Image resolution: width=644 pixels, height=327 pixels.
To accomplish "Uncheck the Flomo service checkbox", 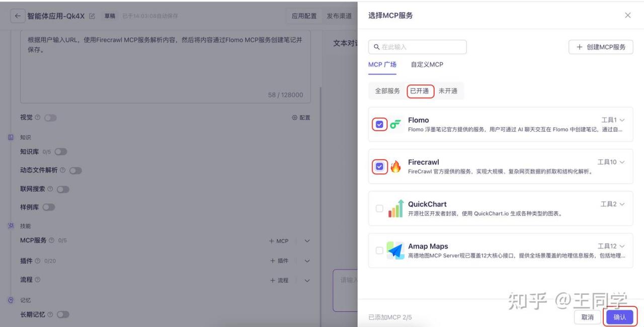I will pyautogui.click(x=379, y=124).
